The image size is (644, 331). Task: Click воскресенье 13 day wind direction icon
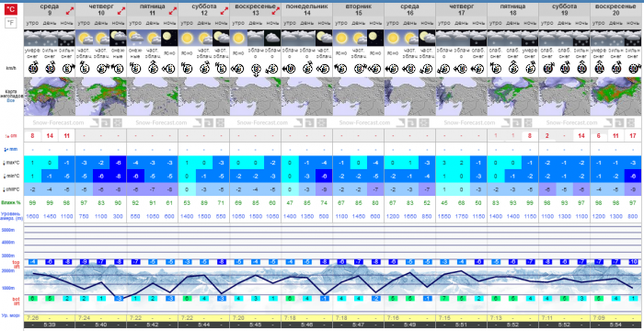click(256, 69)
